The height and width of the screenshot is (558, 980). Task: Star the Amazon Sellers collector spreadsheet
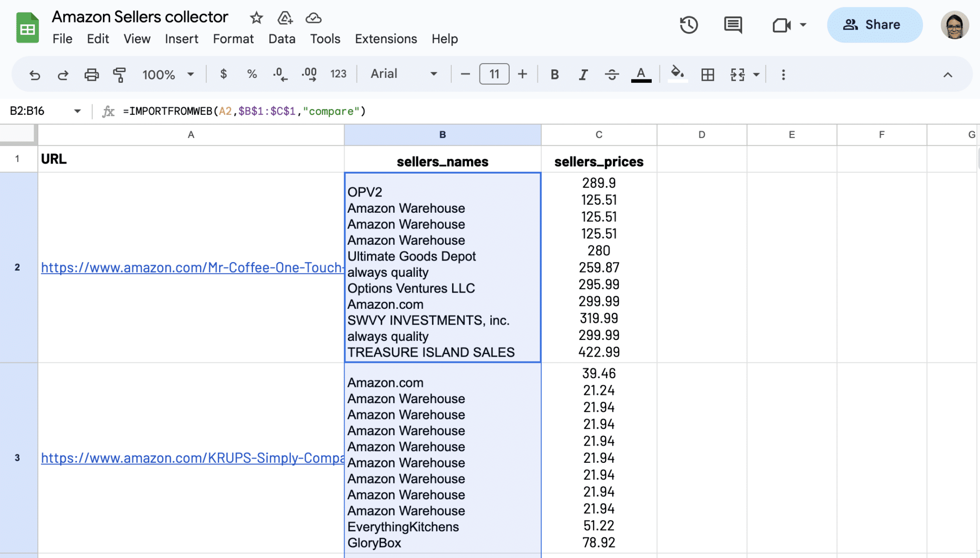(256, 17)
